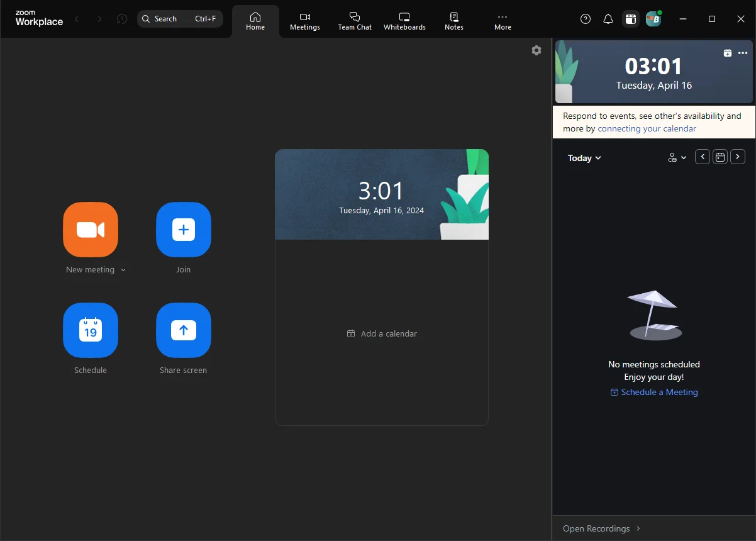
Task: Click the Share screen arrow icon
Action: (x=184, y=330)
